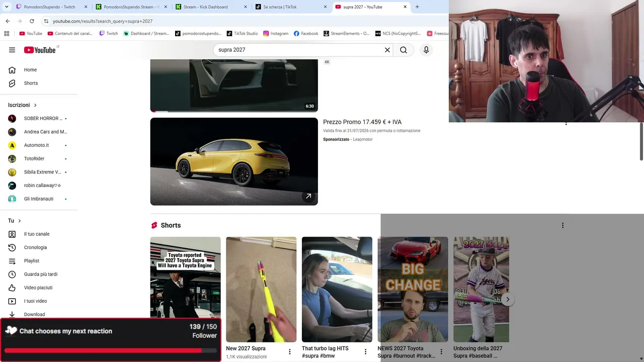Show next Shorts with the right arrow
This screenshot has width=644, height=362.
pos(508,299)
